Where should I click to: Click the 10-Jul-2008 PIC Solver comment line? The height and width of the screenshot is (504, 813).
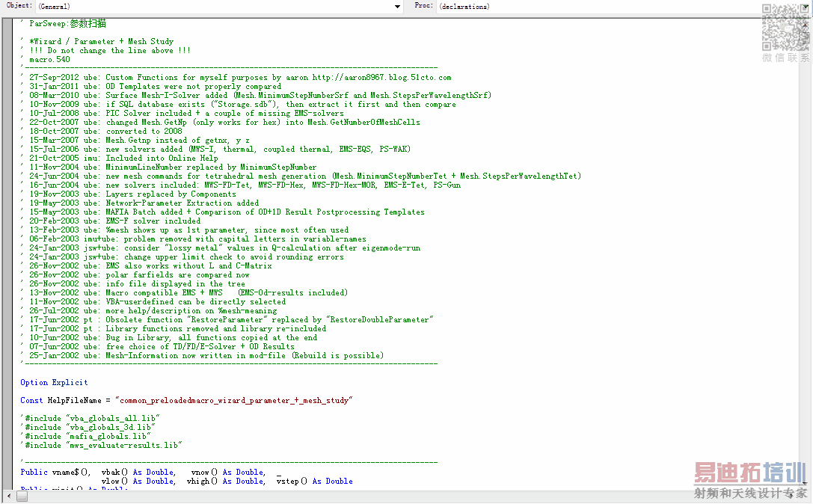(x=182, y=113)
